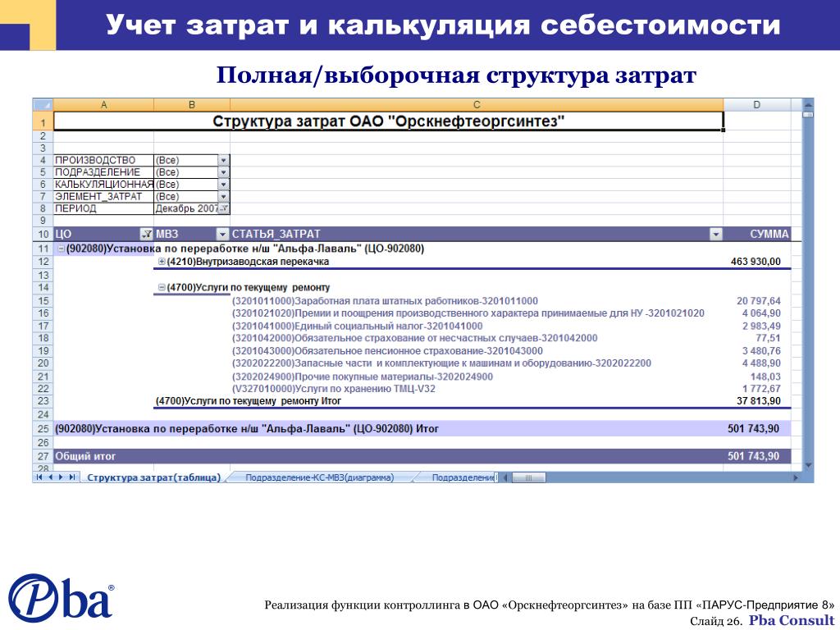Select column A header
The height and width of the screenshot is (630, 840).
click(x=103, y=104)
